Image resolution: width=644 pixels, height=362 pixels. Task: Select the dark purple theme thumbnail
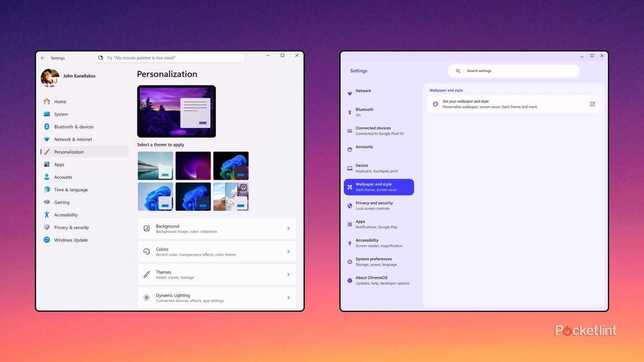(x=193, y=166)
